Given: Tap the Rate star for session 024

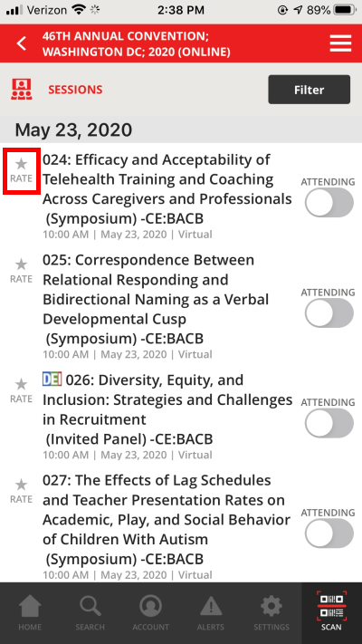Looking at the screenshot, I should [x=21, y=170].
